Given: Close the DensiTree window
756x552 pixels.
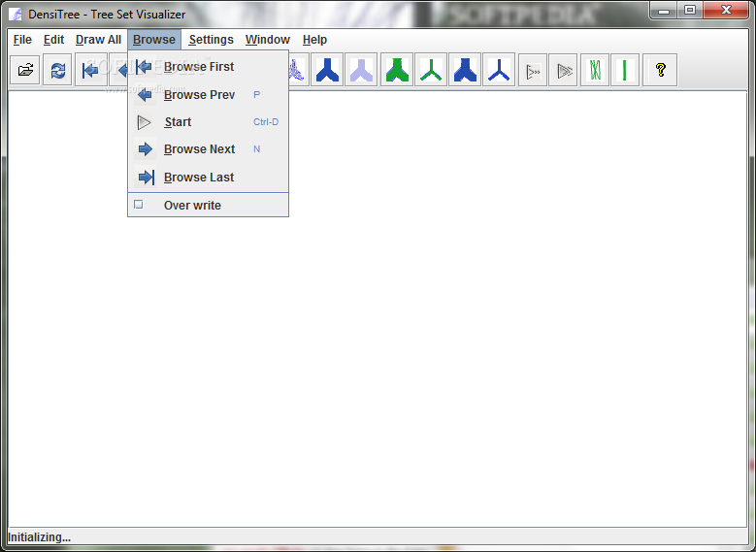Looking at the screenshot, I should pyautogui.click(x=726, y=11).
